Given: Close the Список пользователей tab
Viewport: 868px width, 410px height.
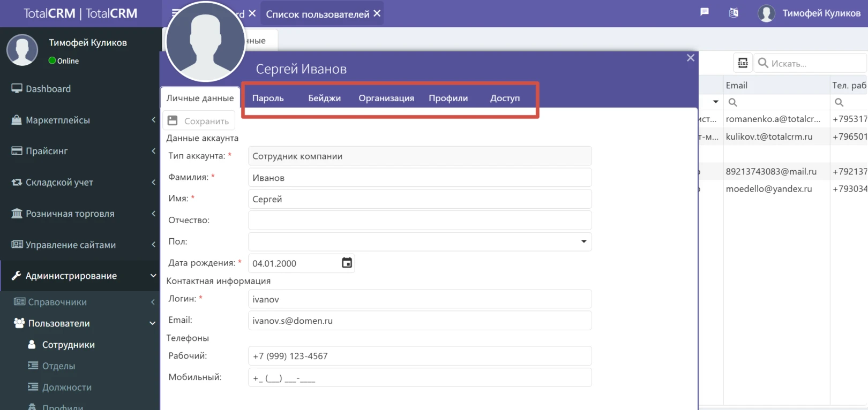Looking at the screenshot, I should (x=377, y=13).
